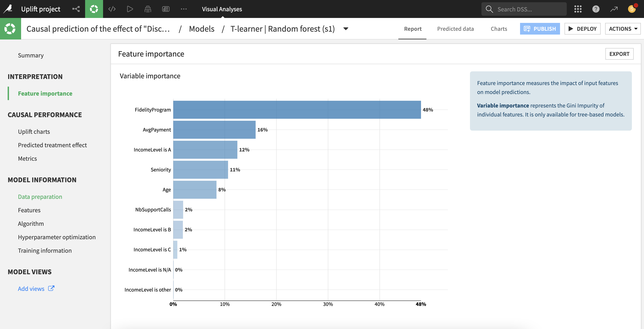Open Features in sidebar
This screenshot has height=329, width=644.
point(29,210)
